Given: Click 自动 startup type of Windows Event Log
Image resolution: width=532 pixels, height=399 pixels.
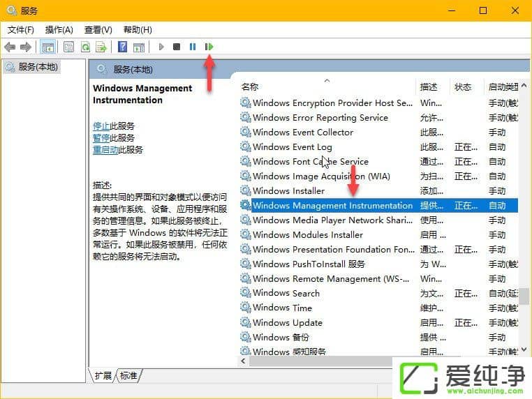Looking at the screenshot, I should [497, 146].
